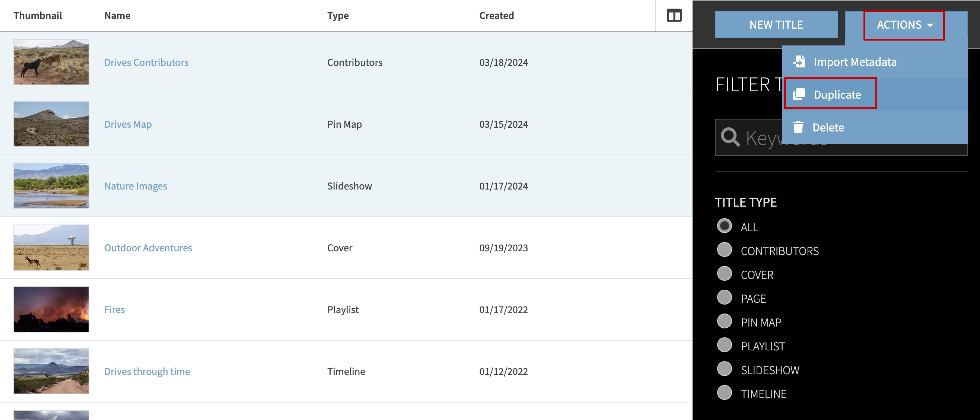Open the Drives through time timeline
Viewport: 980px width, 420px height.
(147, 371)
